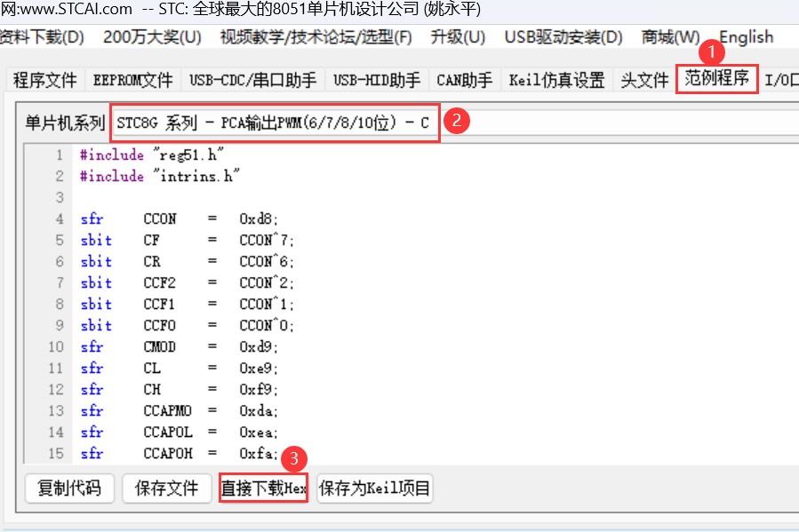Click the value 0xf9 in code
Screen dimensions: 799x532
tap(256, 390)
